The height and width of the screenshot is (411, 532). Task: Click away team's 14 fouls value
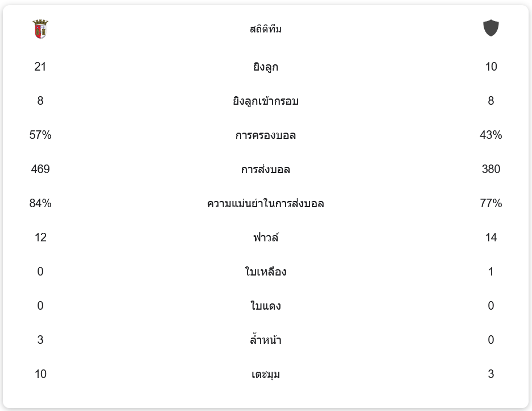point(491,237)
